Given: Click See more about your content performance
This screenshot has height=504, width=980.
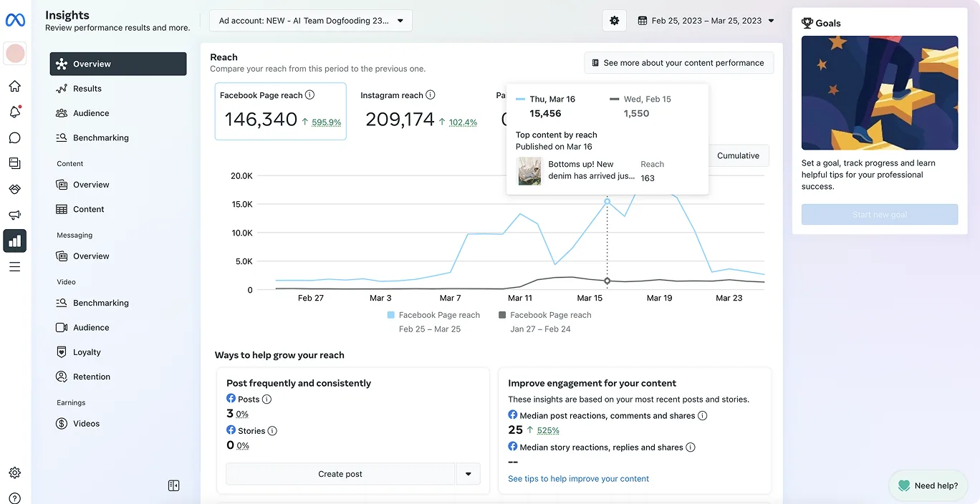Looking at the screenshot, I should [679, 63].
